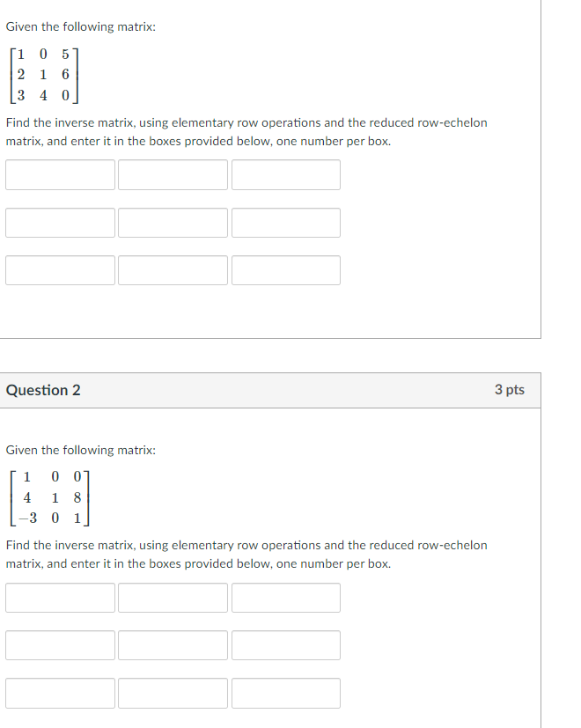Click the bottom-middle answer box in Question 1
581x728 pixels.
coord(173,269)
